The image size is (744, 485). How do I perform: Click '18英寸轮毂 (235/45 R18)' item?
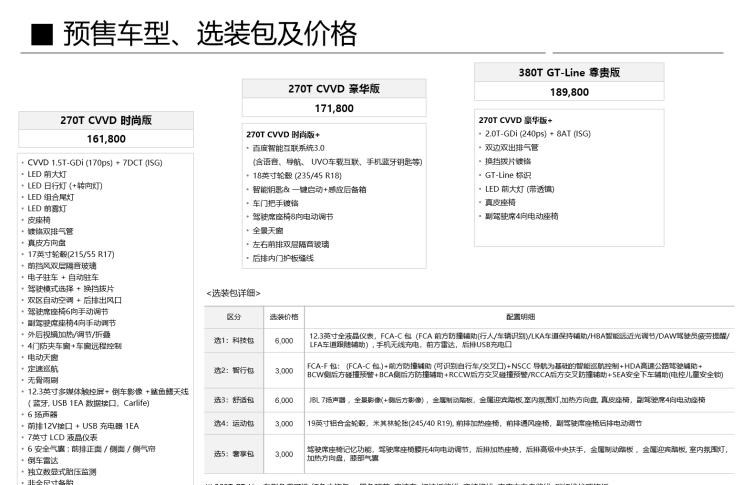click(x=297, y=176)
